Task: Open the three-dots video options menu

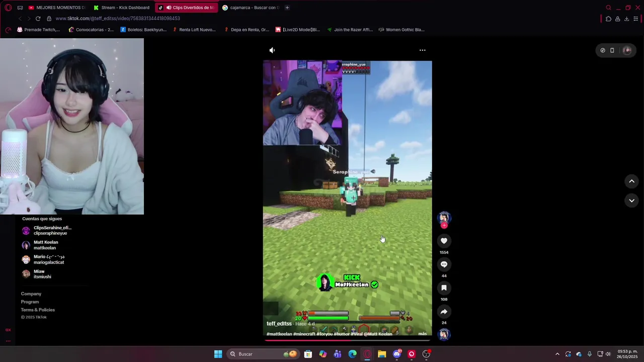Action: pos(423,50)
